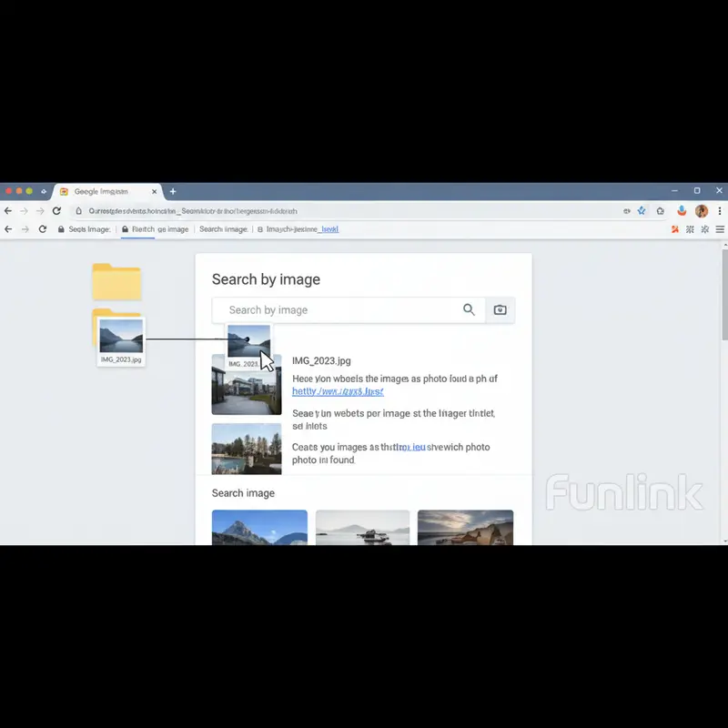Go back using the back arrow
This screenshot has width=728, height=728.
(x=7, y=210)
